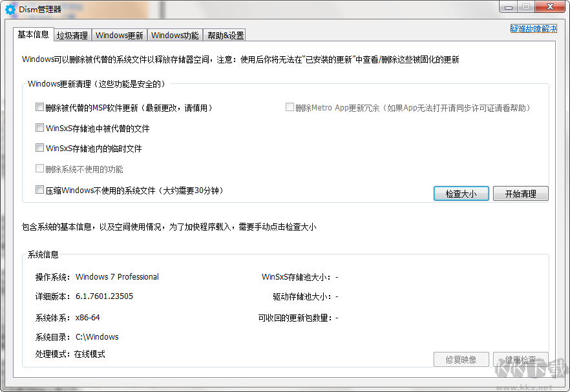
Task: Switch to the 垃圾清理 tab
Action: (x=72, y=35)
